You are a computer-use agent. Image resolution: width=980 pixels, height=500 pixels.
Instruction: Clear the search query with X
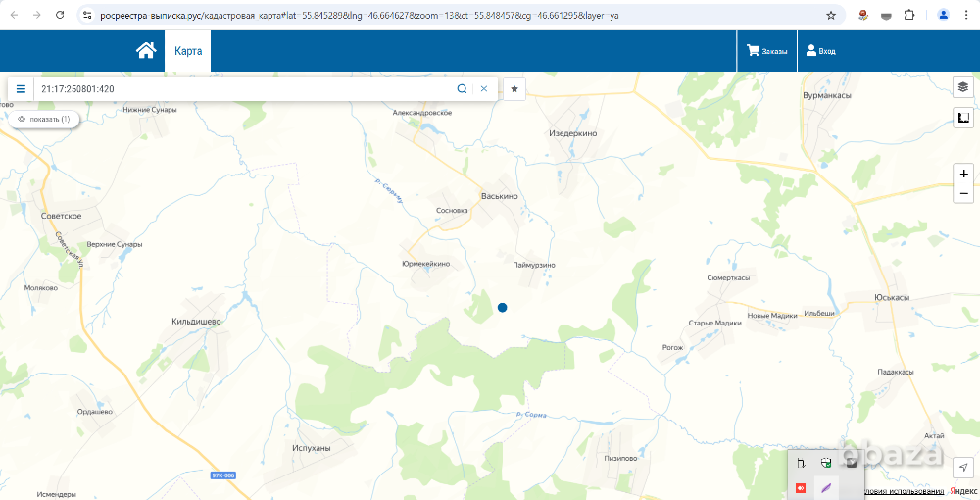[483, 89]
